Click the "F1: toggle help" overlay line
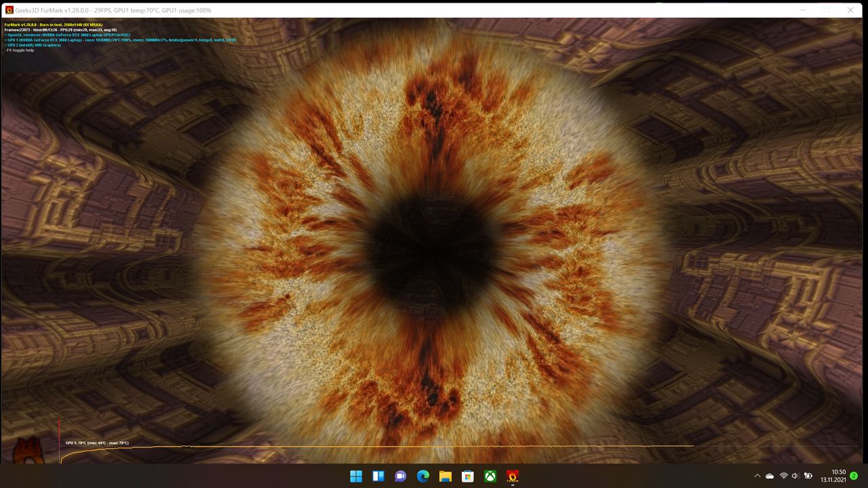Image resolution: width=868 pixels, height=488 pixels. [19, 50]
